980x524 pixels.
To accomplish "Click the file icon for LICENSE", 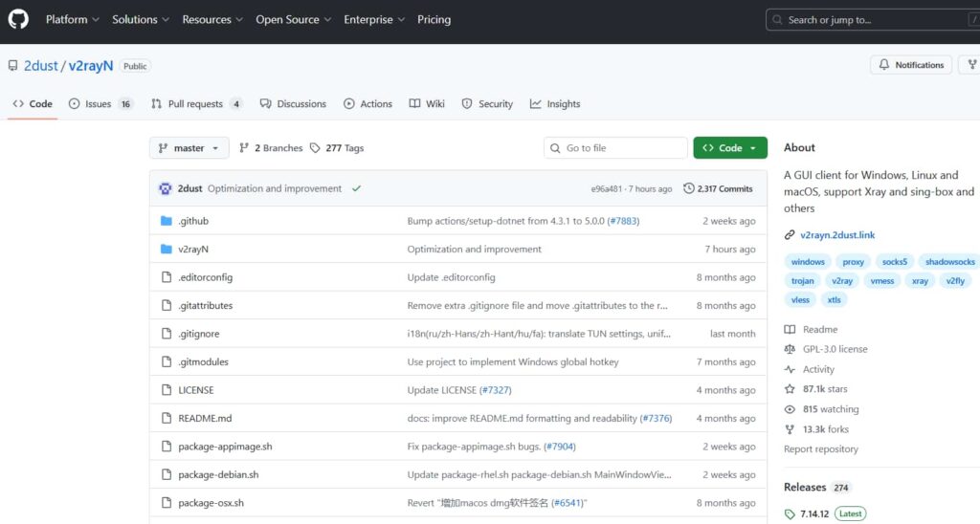I will [167, 390].
